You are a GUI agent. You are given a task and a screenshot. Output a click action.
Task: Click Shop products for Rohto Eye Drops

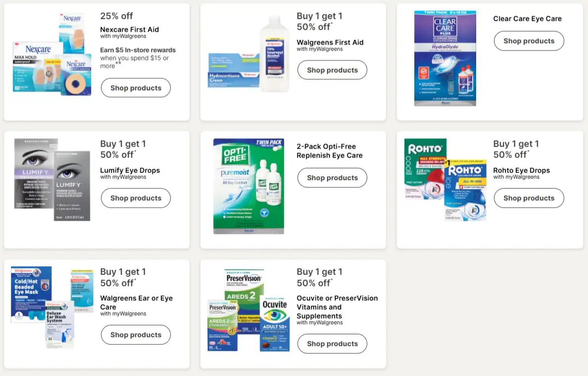coord(529,198)
